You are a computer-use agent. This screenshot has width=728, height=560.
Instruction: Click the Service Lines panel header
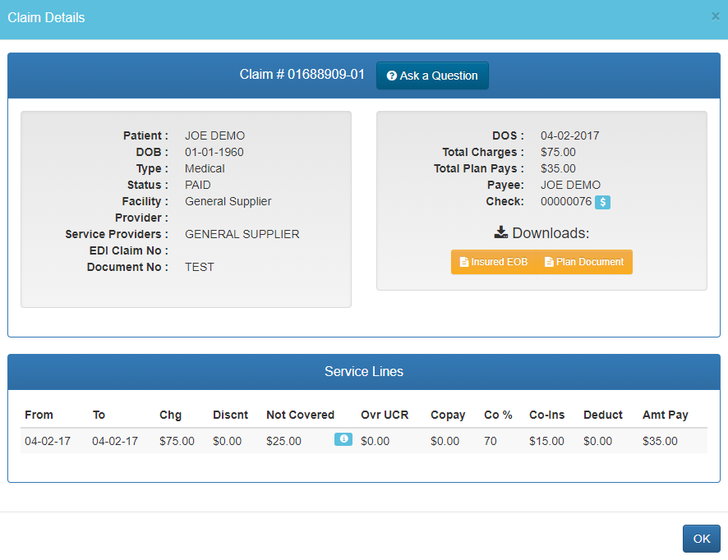[x=363, y=372]
